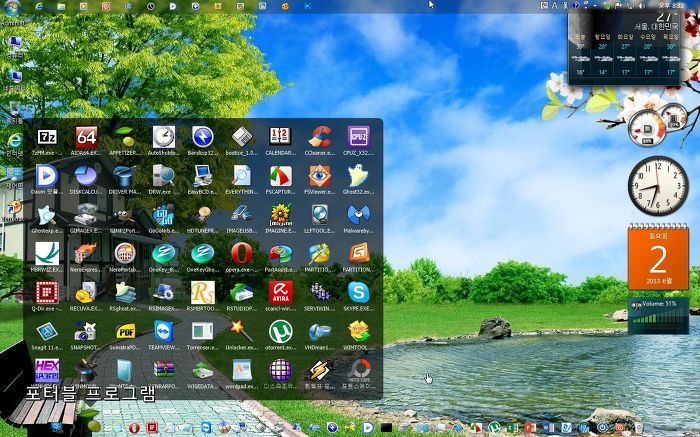This screenshot has width=700, height=437.
Task: Launch IMAGEUSB flash drive icon
Action: click(x=242, y=215)
